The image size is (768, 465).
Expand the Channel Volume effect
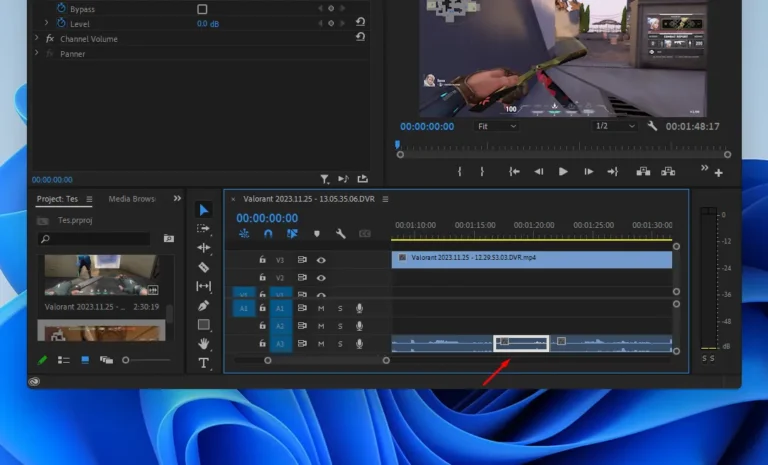[x=37, y=38]
